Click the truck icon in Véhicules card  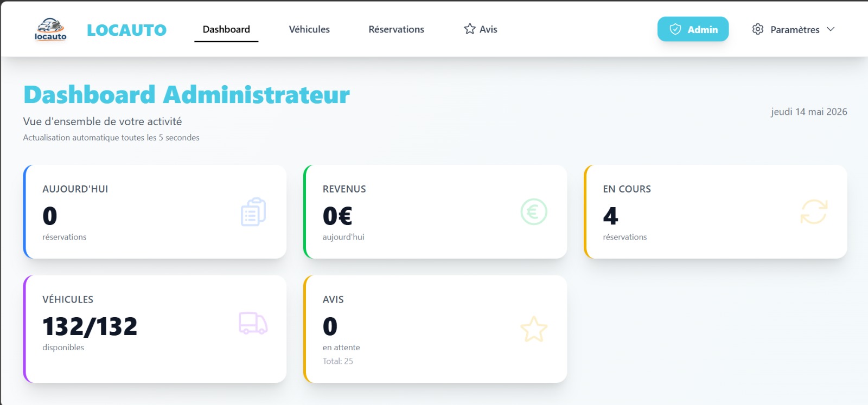click(253, 323)
